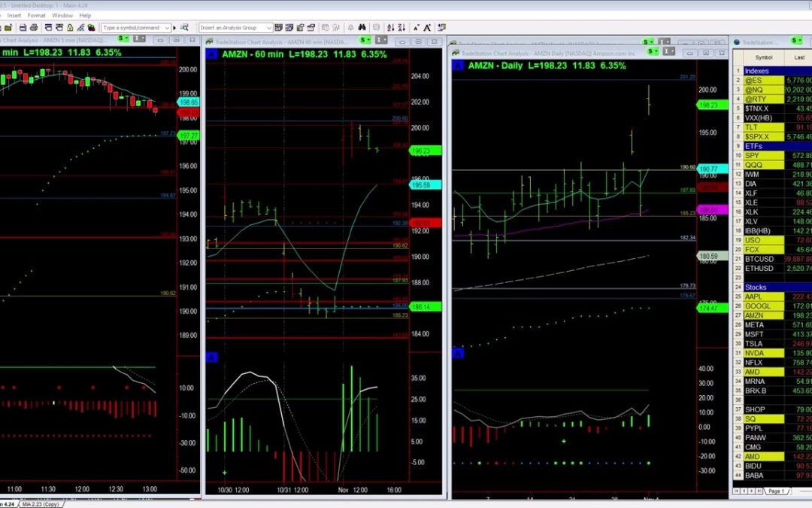Click the print icon in toolbar

pyautogui.click(x=34, y=28)
